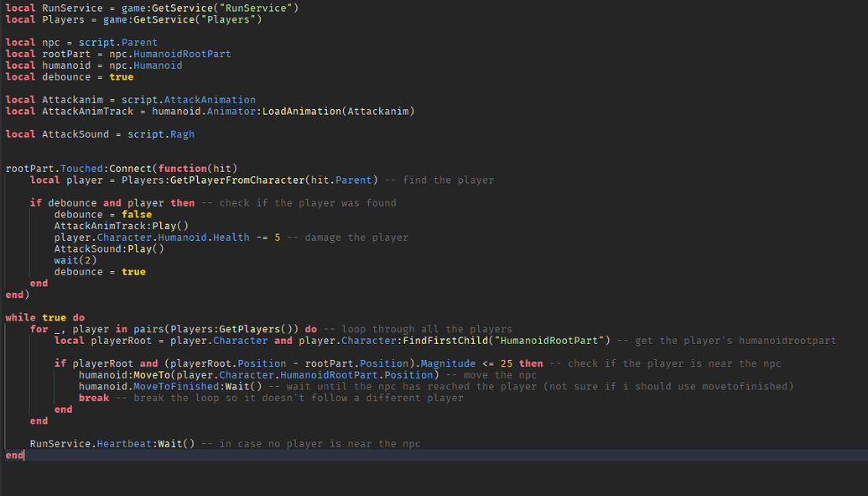Click hit.Parent inside GetPlayerFromCharacter

pyautogui.click(x=341, y=180)
